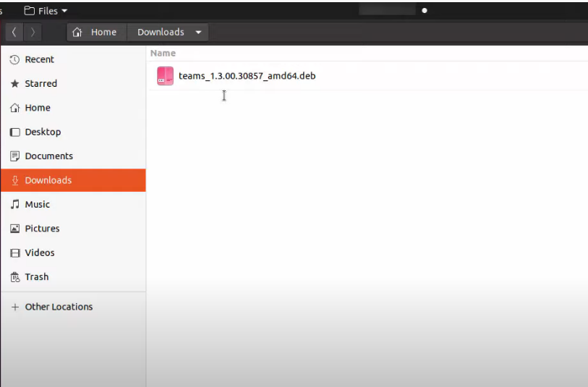The image size is (588, 387).
Task: Select the teams .deb package icon
Action: click(x=166, y=76)
